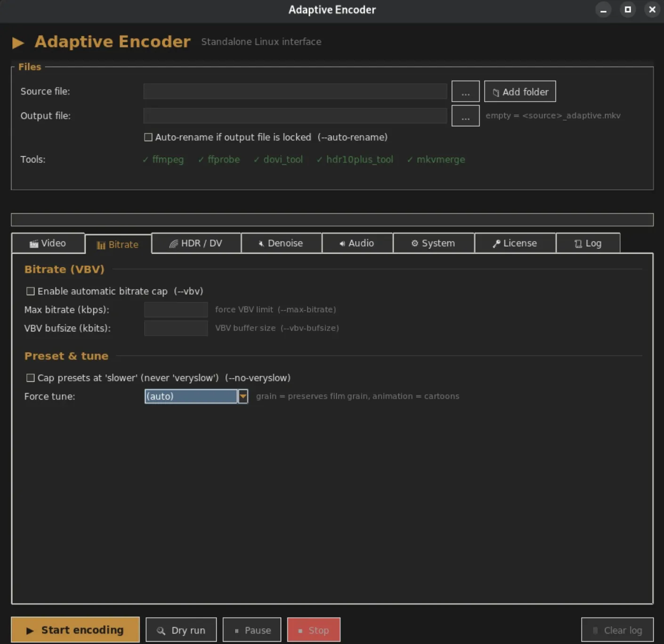Click the brush icon on Denoise tab

[x=261, y=243]
